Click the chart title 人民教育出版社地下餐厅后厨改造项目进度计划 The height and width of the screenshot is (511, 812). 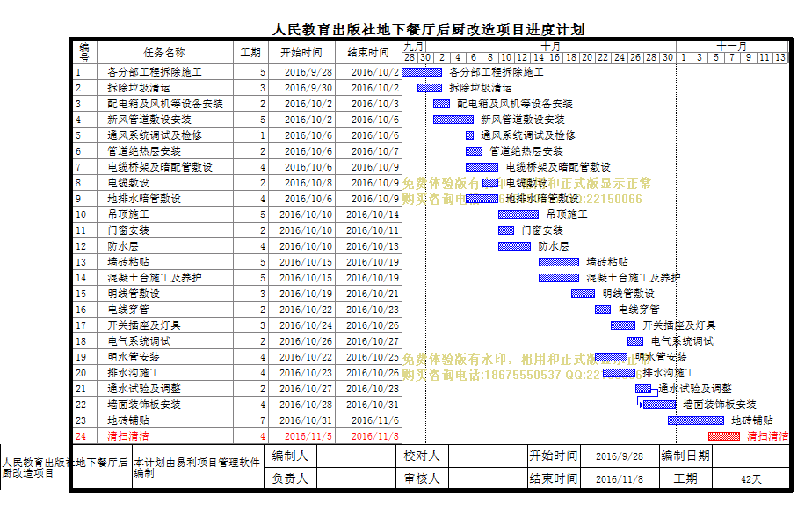coord(429,29)
